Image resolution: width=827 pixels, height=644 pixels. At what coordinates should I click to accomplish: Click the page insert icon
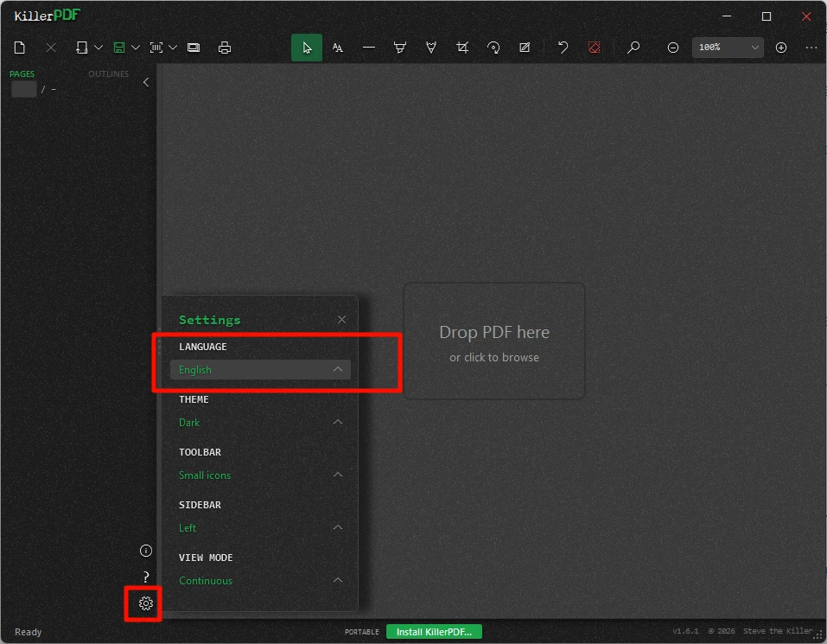82,48
